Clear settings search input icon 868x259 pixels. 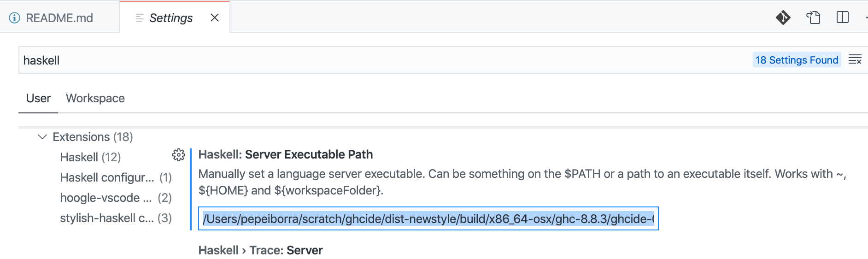[855, 59]
